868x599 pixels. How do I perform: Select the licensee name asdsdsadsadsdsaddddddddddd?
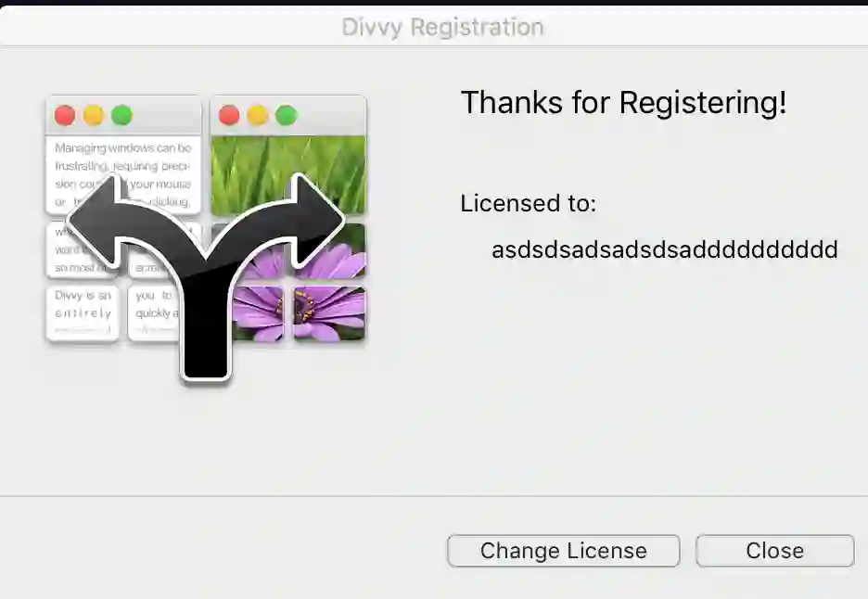click(664, 249)
